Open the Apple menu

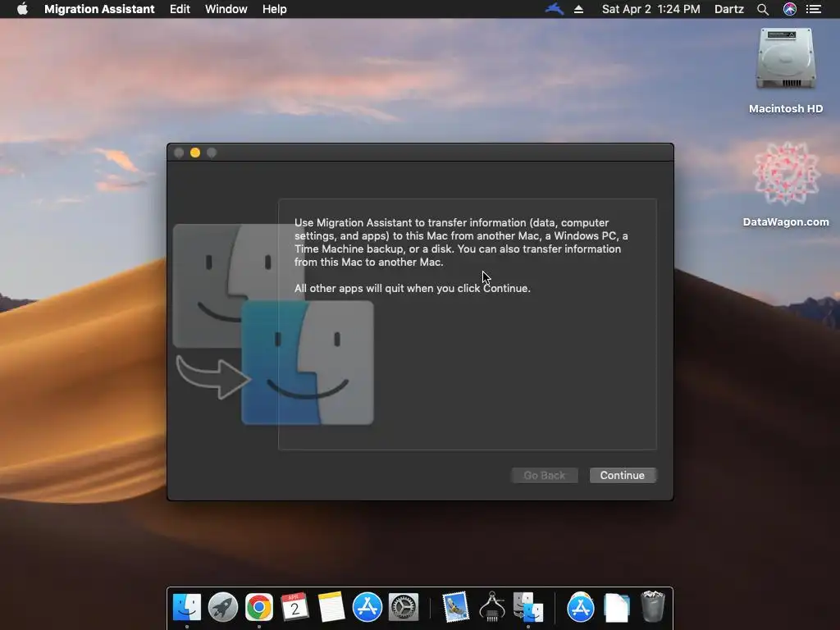pyautogui.click(x=22, y=9)
